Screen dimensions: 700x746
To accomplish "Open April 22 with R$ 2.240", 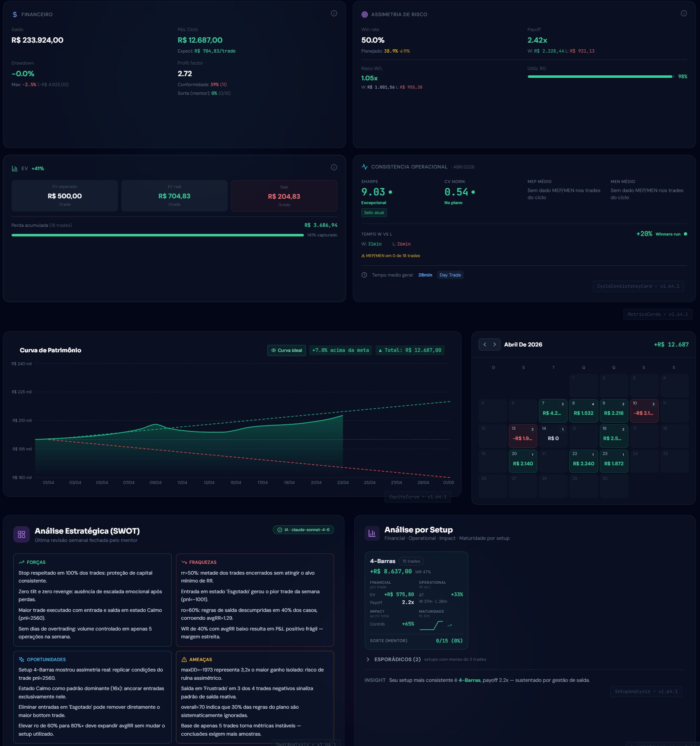I will [x=583, y=461].
